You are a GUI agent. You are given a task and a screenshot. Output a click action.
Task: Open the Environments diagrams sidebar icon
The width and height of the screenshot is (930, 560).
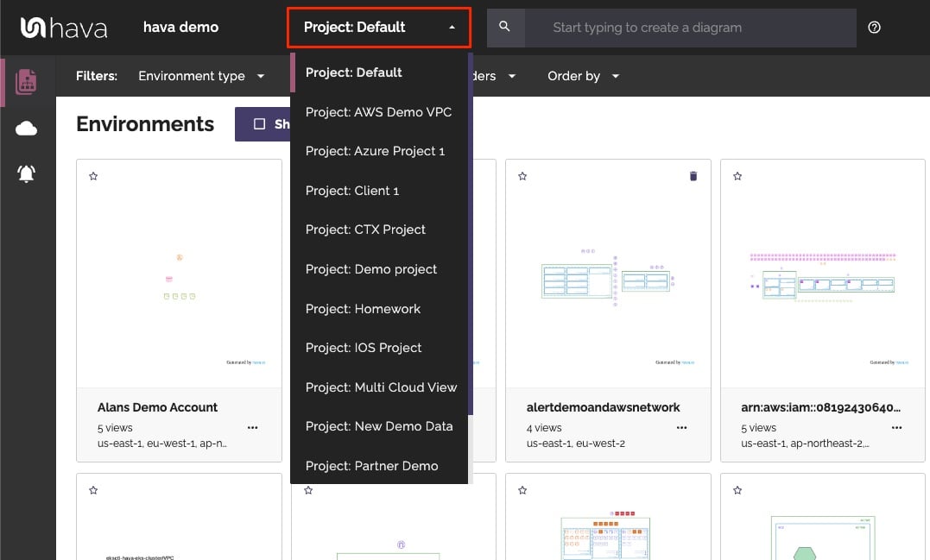tap(27, 82)
